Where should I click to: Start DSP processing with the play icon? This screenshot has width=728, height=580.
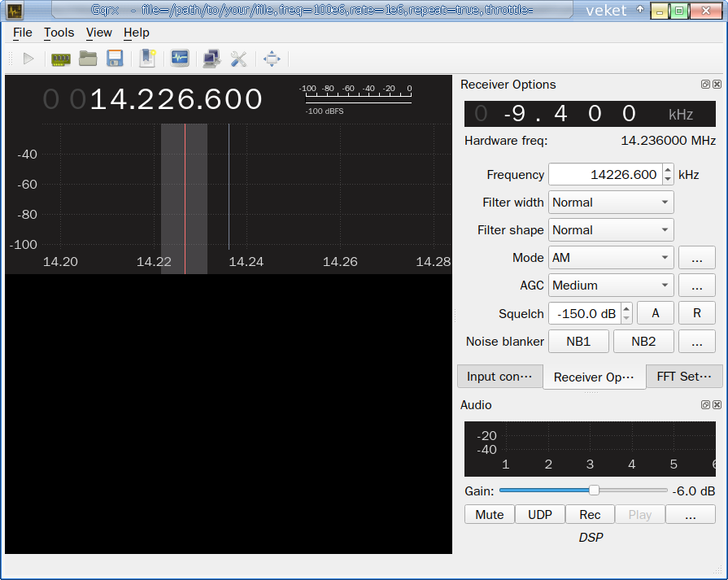point(28,59)
